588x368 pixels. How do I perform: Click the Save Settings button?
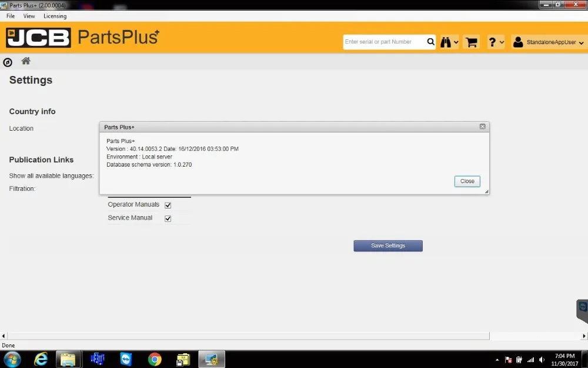[388, 246]
